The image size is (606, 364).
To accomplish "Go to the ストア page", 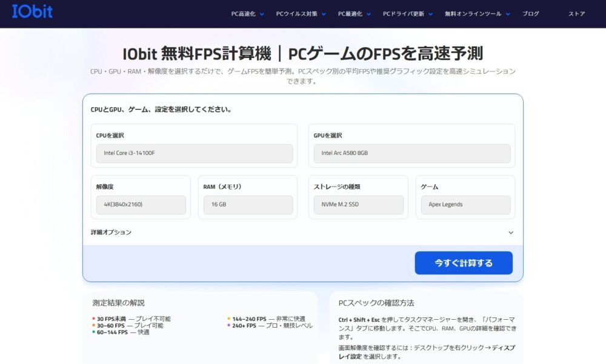I will point(576,14).
